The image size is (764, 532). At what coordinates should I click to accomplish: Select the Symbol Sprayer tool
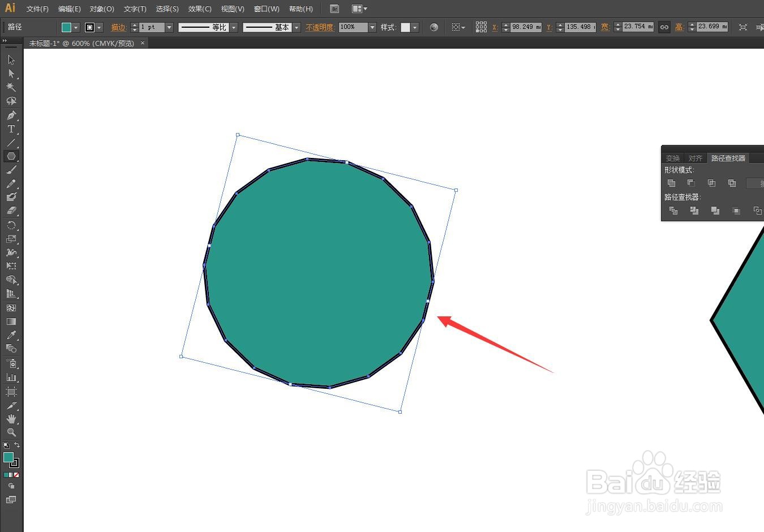pos(11,363)
